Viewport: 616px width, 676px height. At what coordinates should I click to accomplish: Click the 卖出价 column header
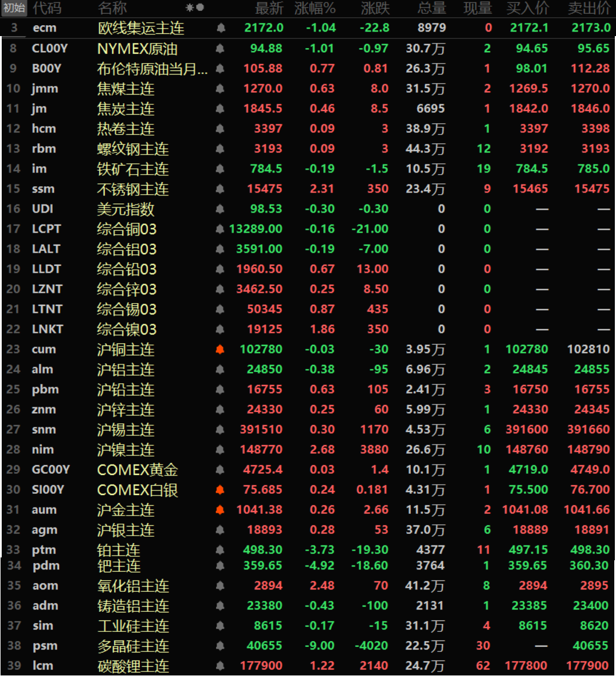pos(588,8)
